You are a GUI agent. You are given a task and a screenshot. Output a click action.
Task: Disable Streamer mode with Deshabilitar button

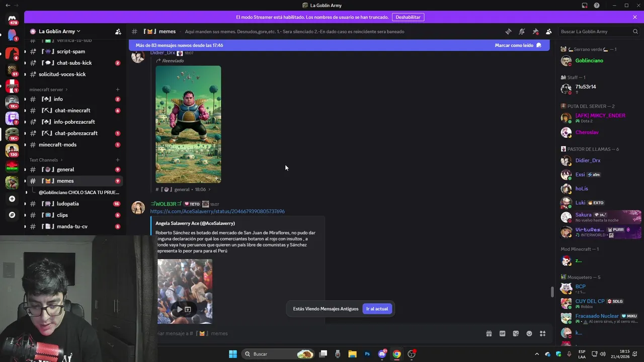pos(408,17)
